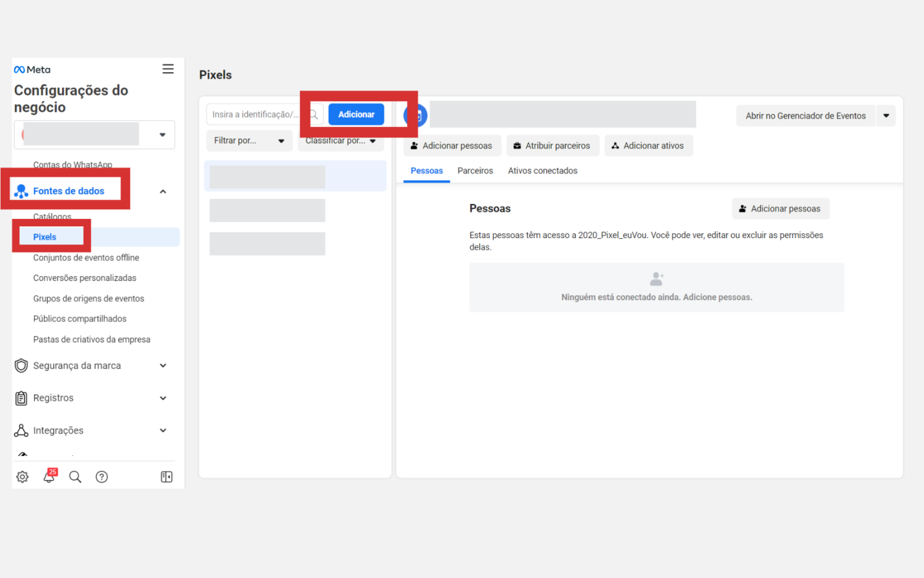
Task: Collapse the sidebar with the panel icon
Action: 167,476
